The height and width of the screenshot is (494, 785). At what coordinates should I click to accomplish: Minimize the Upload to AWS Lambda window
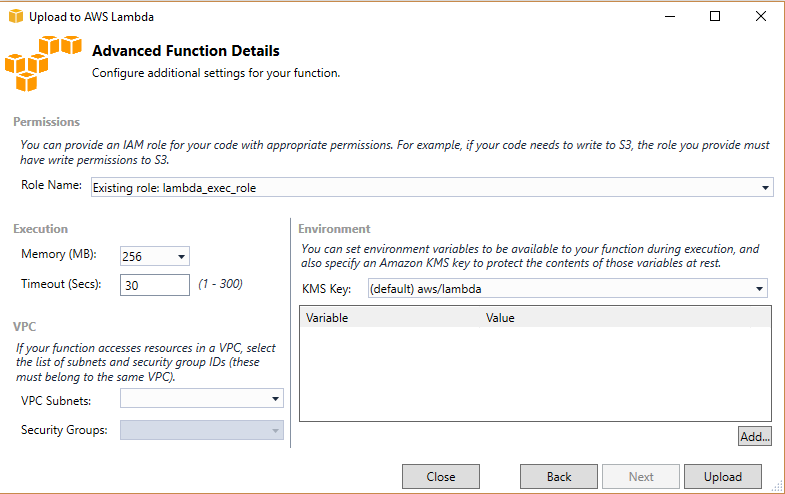point(670,17)
